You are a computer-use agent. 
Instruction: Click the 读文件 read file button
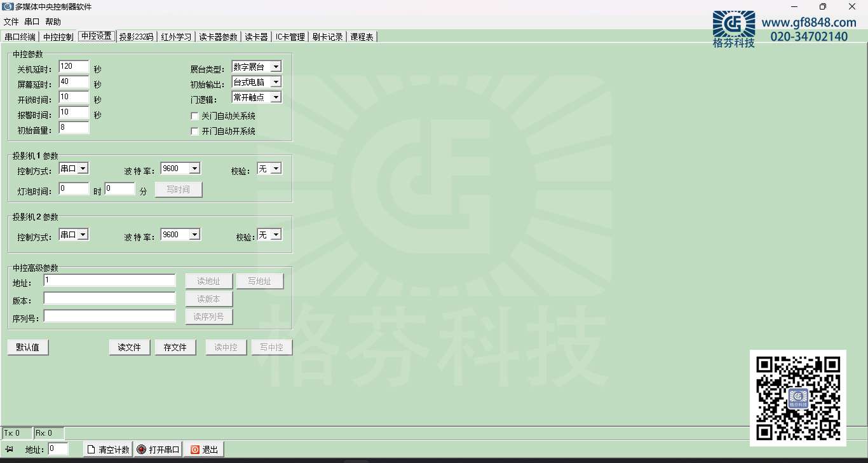tap(130, 347)
